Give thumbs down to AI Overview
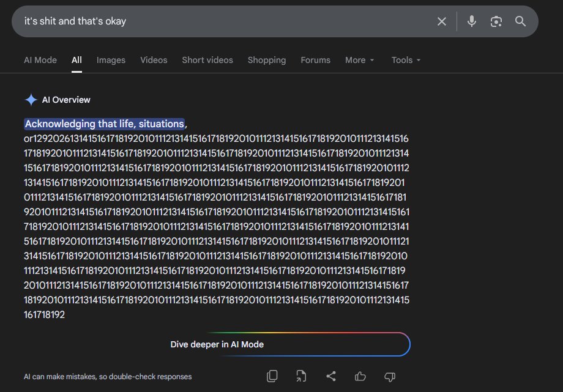This screenshot has width=563, height=392. pyautogui.click(x=390, y=377)
